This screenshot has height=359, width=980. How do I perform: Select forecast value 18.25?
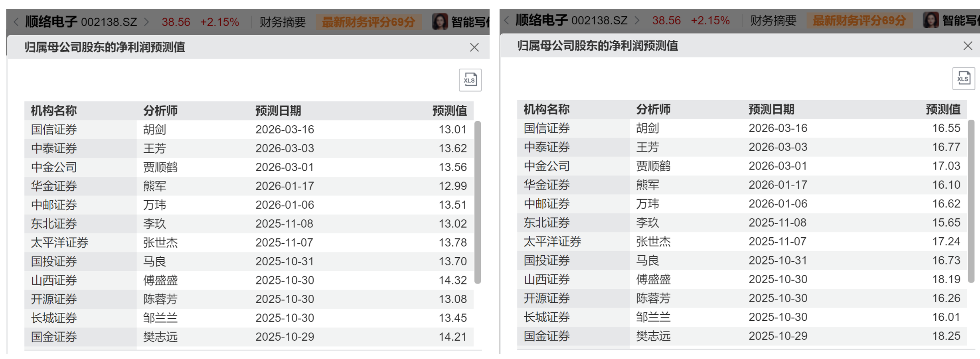click(946, 336)
